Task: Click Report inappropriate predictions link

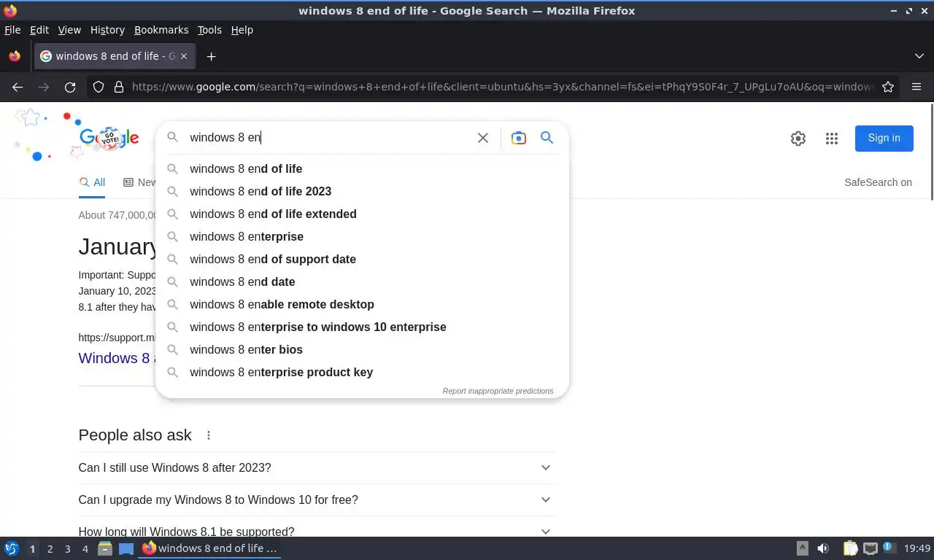Action: 498,391
